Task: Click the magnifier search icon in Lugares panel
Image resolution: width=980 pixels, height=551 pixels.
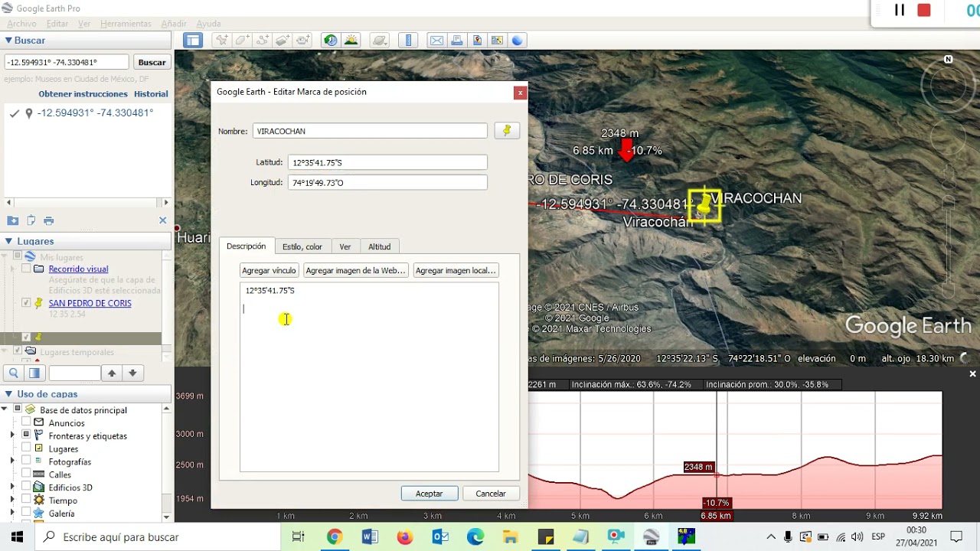Action: coord(14,373)
